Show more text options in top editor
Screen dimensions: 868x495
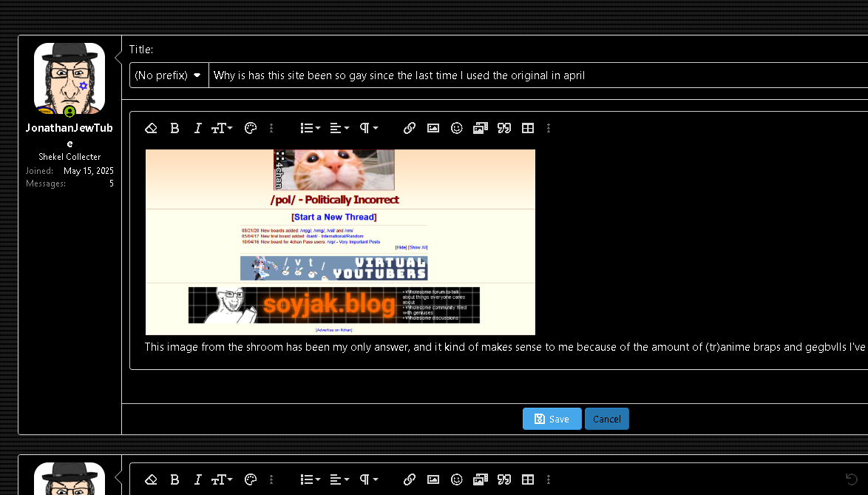(x=271, y=129)
